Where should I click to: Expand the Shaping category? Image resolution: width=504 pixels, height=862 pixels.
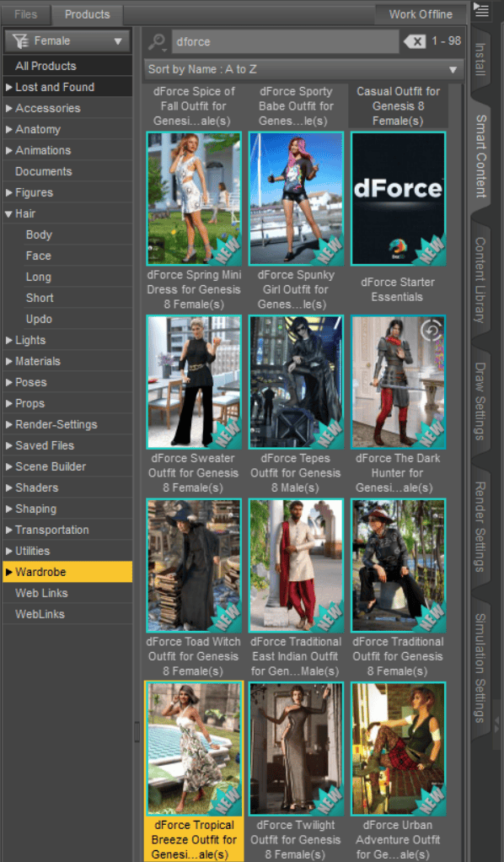[8, 509]
